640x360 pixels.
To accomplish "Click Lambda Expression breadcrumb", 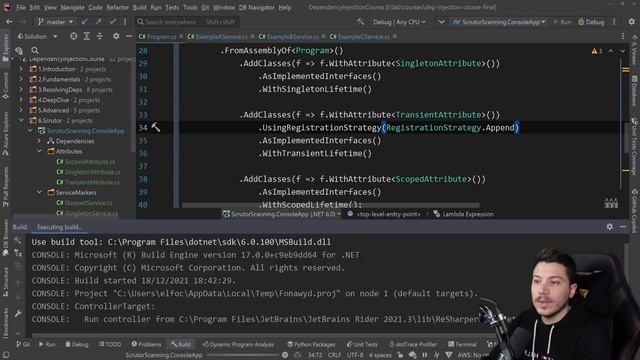I will click(463, 214).
